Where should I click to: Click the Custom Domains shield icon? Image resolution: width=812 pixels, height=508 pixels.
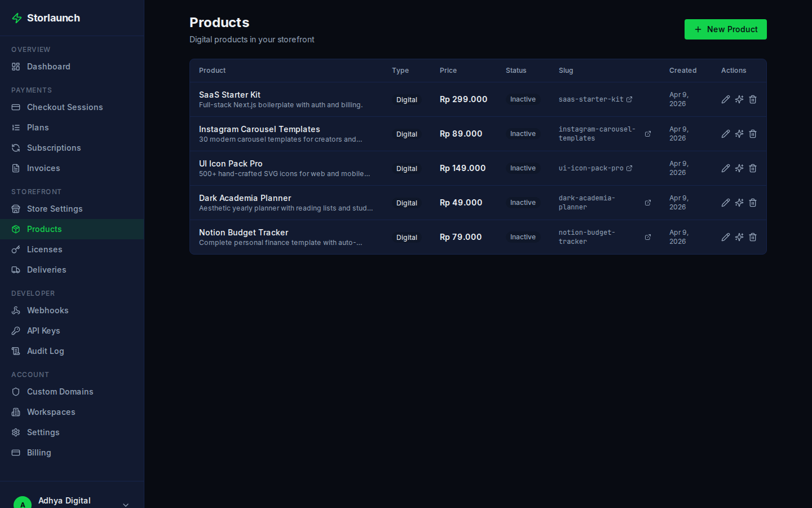(16, 391)
